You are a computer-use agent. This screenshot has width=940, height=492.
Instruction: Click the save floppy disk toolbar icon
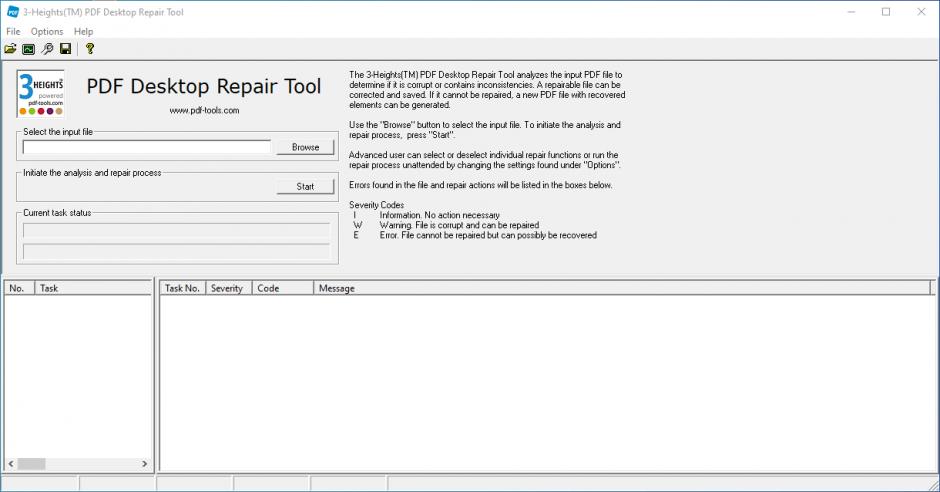click(65, 49)
